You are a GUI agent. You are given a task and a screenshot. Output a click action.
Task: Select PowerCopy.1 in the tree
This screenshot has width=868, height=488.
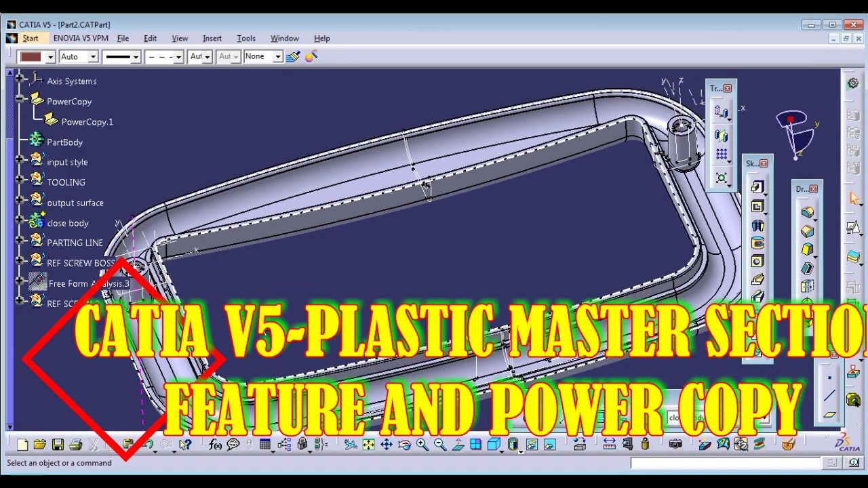(87, 122)
